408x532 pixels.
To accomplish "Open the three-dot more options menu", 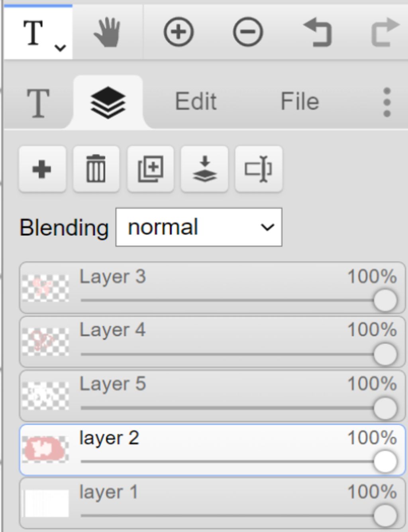I will coord(386,102).
